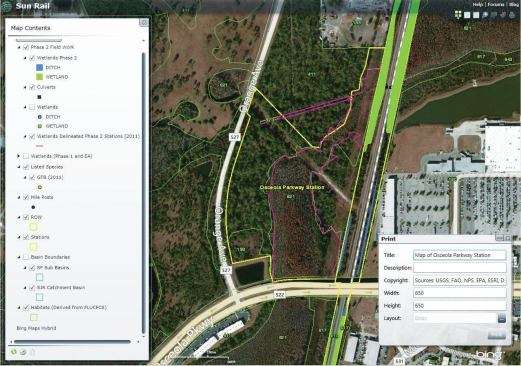Click the green check icon beside the refresh icon
The image size is (521, 366).
point(23,352)
